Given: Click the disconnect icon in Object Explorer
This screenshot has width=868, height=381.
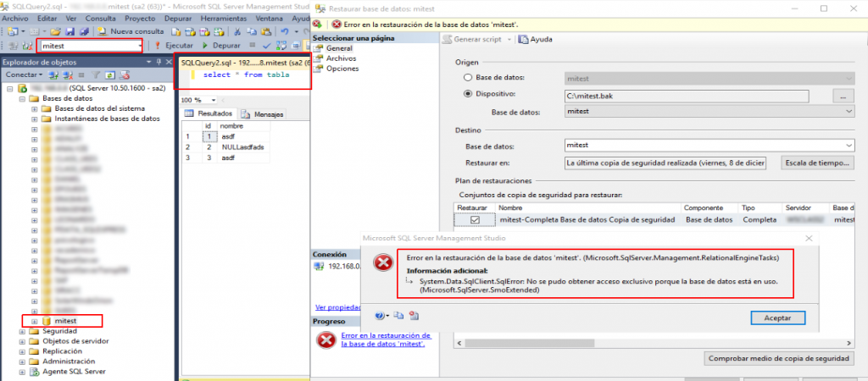Looking at the screenshot, I should click(x=68, y=75).
